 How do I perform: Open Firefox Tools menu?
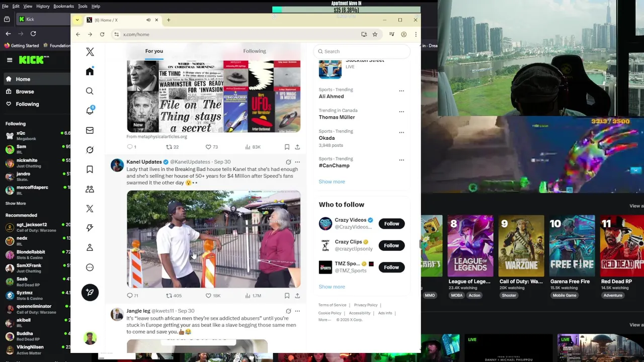[83, 6]
